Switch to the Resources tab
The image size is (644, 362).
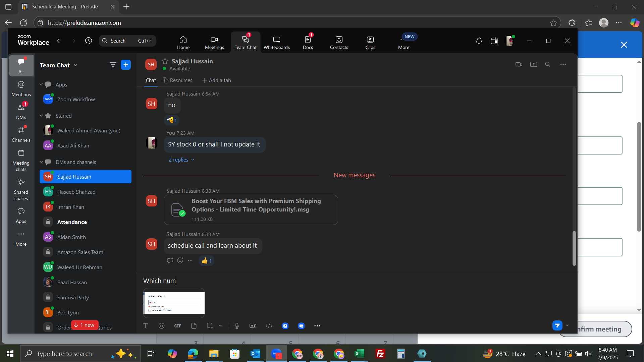pyautogui.click(x=178, y=80)
